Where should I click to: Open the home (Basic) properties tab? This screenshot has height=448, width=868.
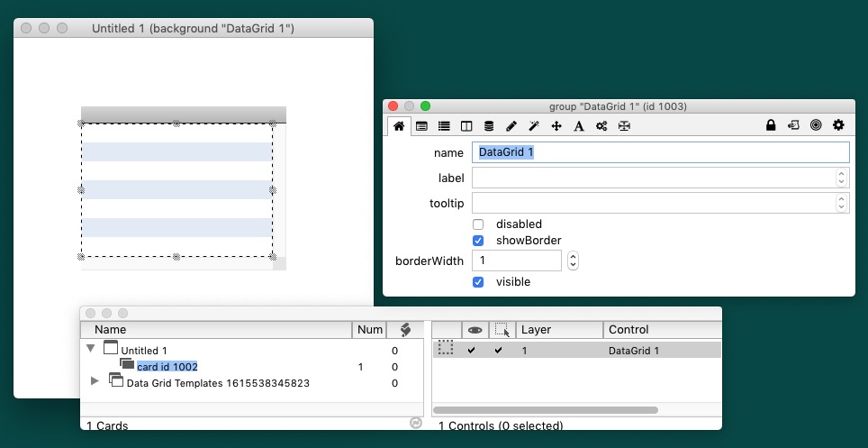tap(399, 126)
